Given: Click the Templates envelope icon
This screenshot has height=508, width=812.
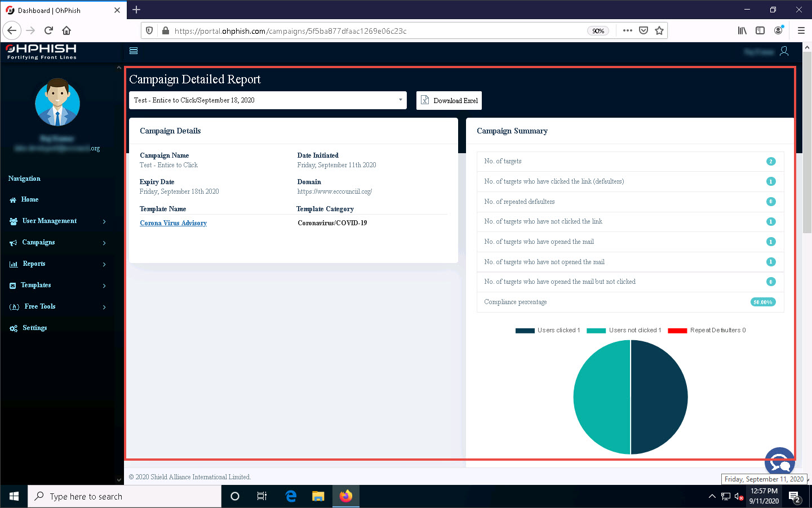Looking at the screenshot, I should click(x=13, y=286).
